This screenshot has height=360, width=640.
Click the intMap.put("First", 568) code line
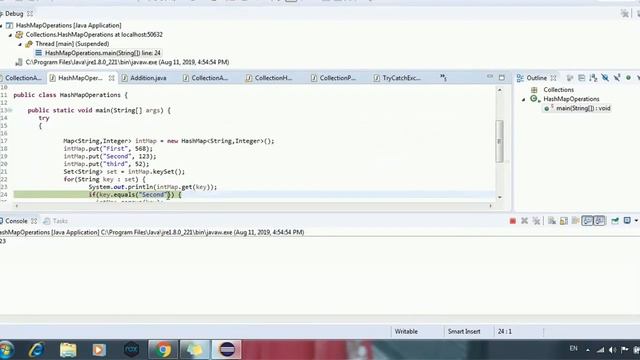108,149
